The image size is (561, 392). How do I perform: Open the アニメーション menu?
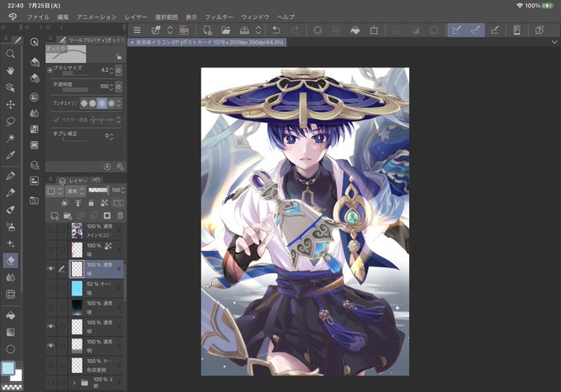click(x=97, y=17)
